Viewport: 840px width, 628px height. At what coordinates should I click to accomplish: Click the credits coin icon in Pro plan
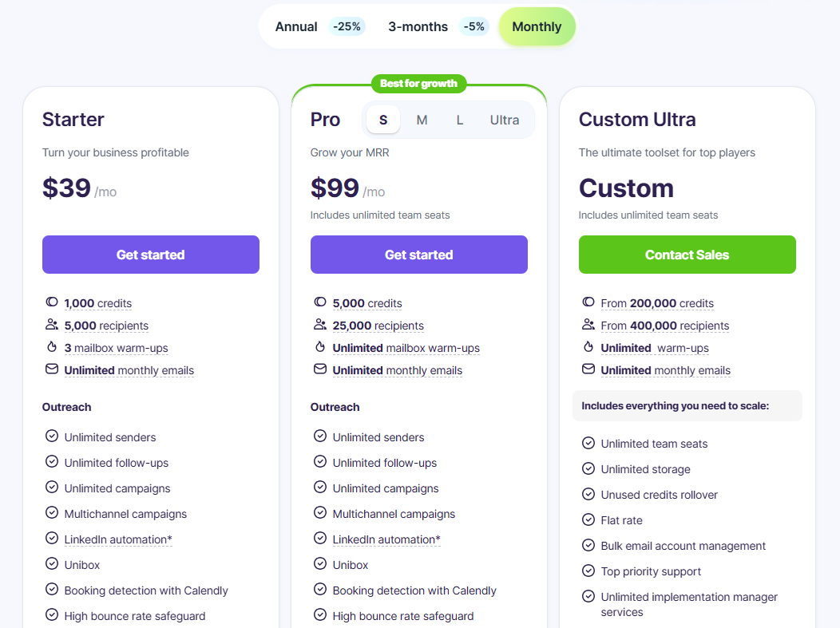click(x=320, y=302)
